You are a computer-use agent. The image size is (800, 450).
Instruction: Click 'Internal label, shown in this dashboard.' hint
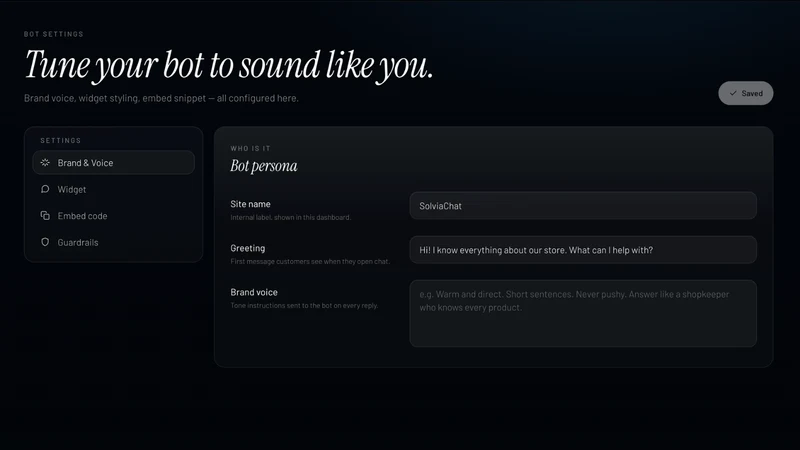click(x=291, y=217)
